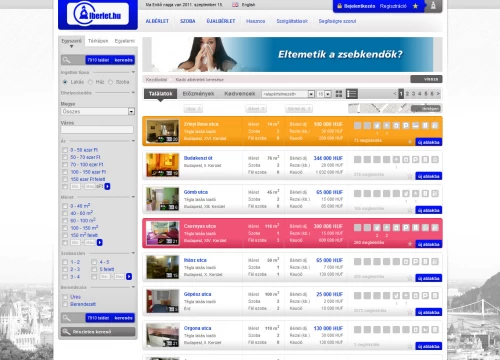Click the British flag English icon
Viewport: 500px width, 360px height.
pos(235,5)
